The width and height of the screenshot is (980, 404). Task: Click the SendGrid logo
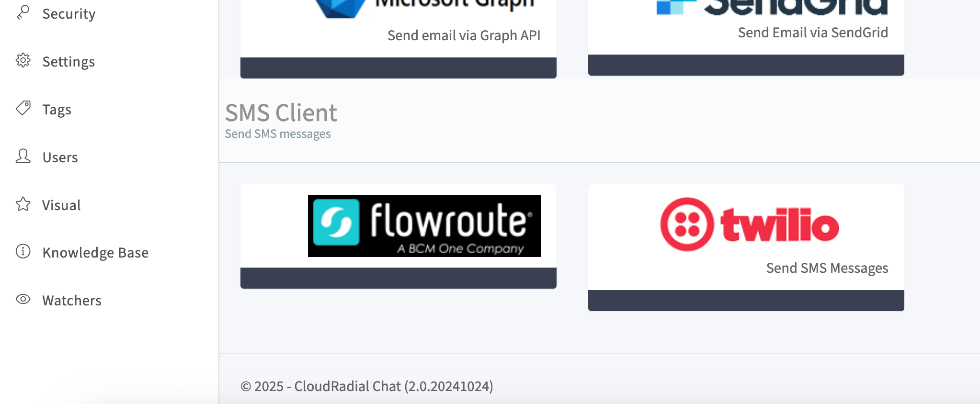pyautogui.click(x=772, y=7)
